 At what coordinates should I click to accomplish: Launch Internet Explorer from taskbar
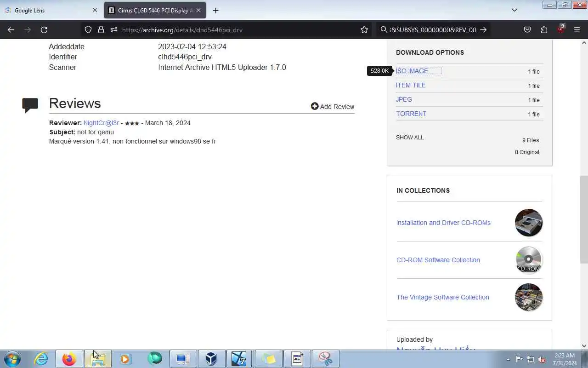41,359
